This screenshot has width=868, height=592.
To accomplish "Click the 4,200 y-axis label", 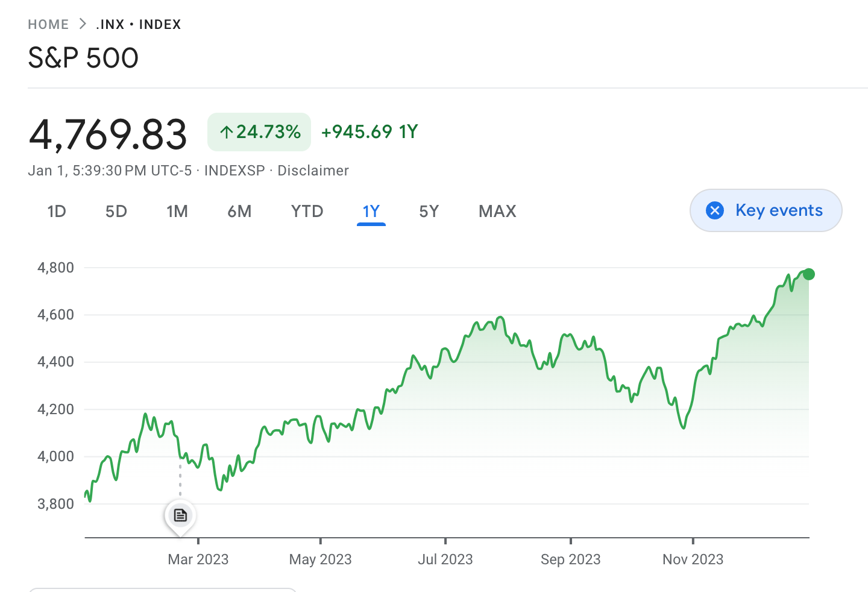I will pos(55,409).
